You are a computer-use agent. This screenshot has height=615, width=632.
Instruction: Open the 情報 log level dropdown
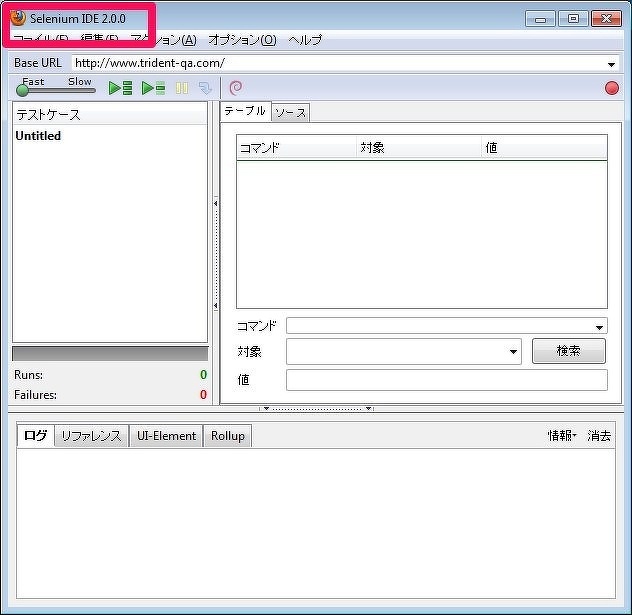(561, 436)
